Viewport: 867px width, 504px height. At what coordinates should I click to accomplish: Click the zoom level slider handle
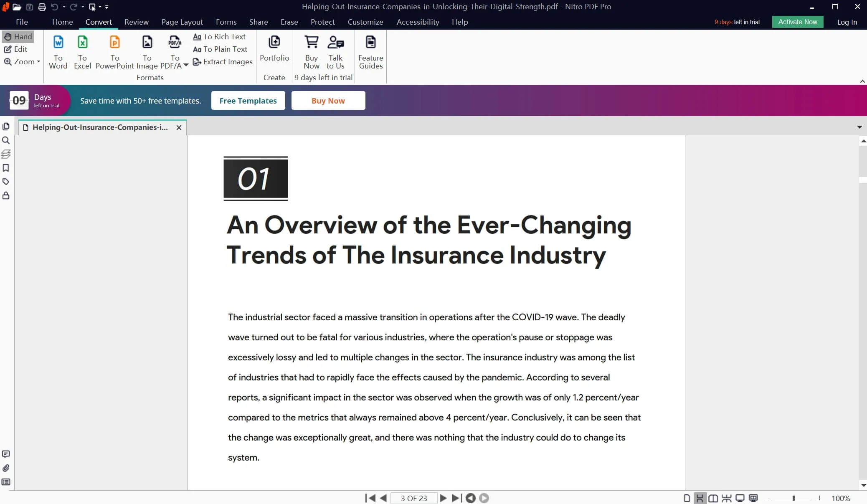click(793, 498)
